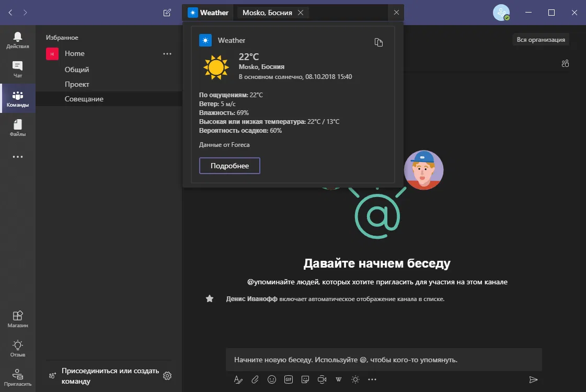The height and width of the screenshot is (392, 586).
Task: Open the channel members icon under org button
Action: click(x=565, y=64)
